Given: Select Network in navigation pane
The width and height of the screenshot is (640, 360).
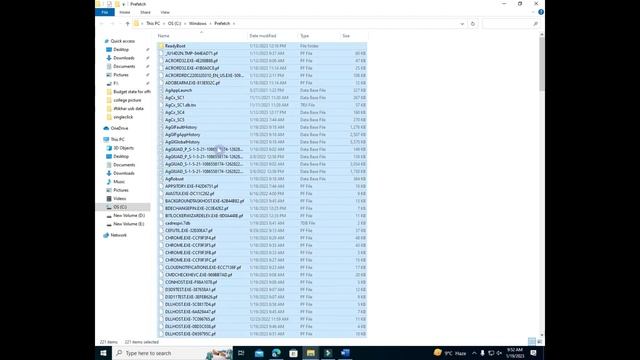Looking at the screenshot, I should 118,235.
